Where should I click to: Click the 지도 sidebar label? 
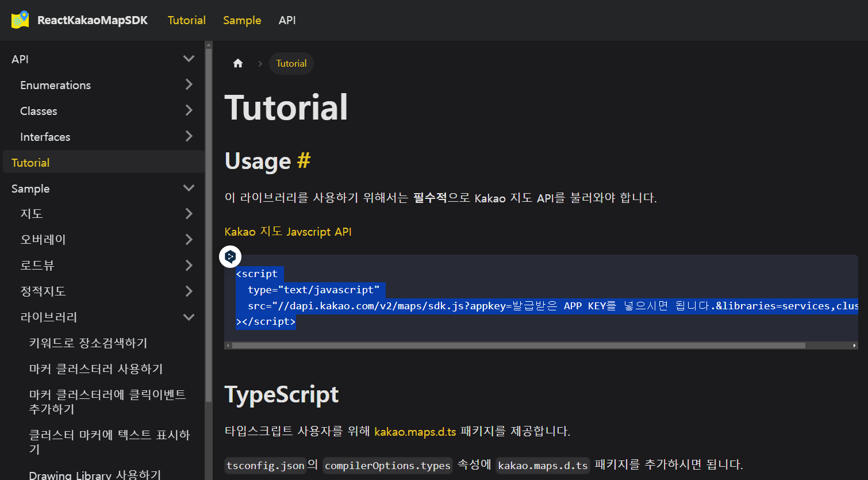click(32, 213)
